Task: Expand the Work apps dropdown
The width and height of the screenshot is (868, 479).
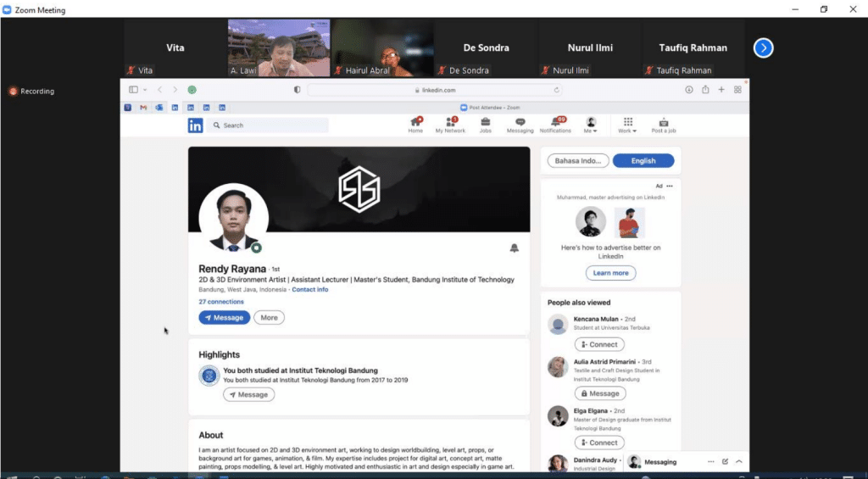Action: click(x=627, y=125)
